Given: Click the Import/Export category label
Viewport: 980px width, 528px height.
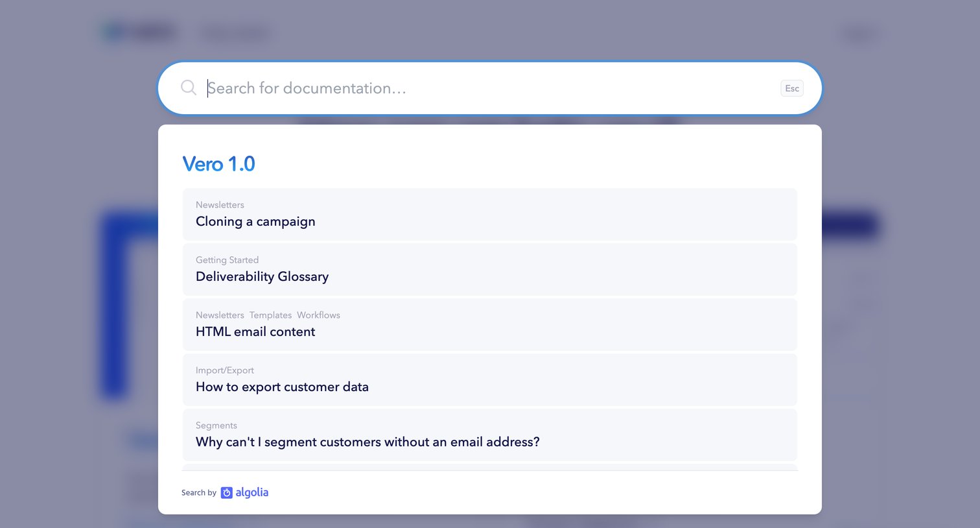Looking at the screenshot, I should (x=225, y=370).
